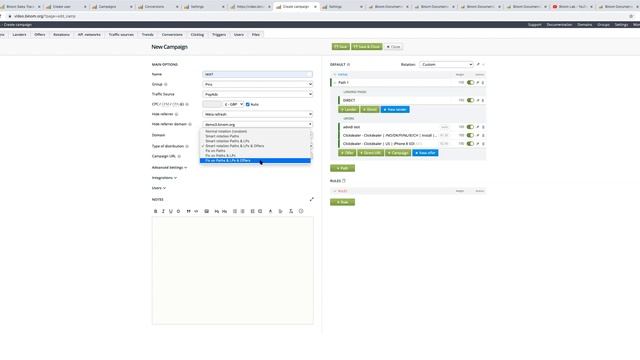Image resolution: width=640 pixels, height=360 pixels.
Task: Insert H1 heading in notes editor
Action: (x=217, y=211)
